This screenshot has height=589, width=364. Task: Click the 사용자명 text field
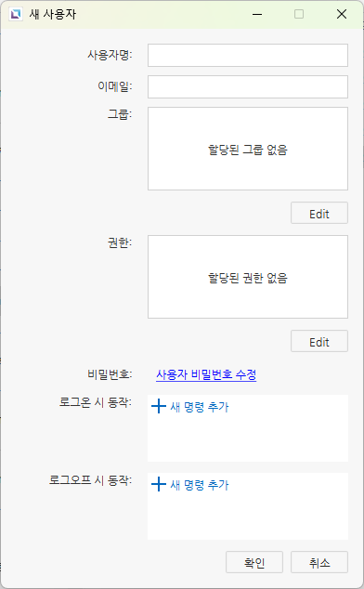(248, 55)
